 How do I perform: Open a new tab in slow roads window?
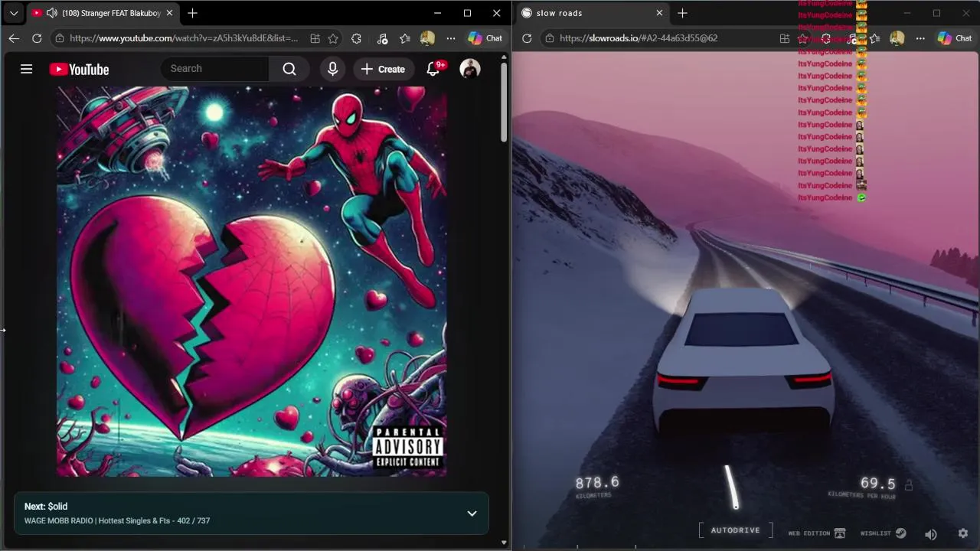tap(682, 13)
